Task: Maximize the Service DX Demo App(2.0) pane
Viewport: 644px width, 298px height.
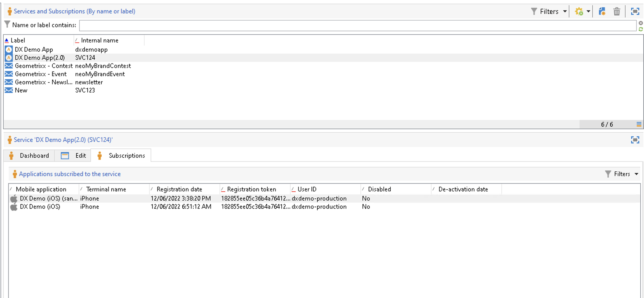Action: (x=635, y=140)
